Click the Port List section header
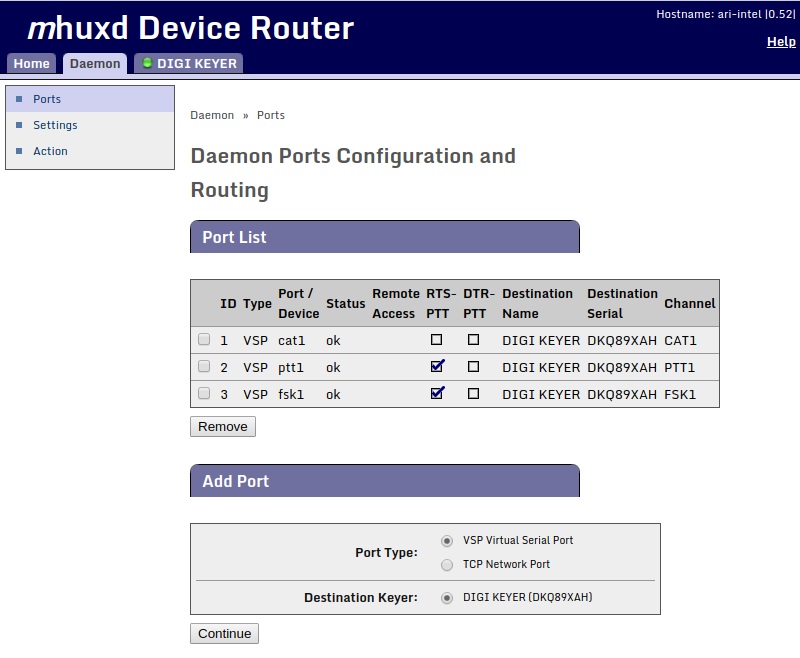 click(x=385, y=237)
